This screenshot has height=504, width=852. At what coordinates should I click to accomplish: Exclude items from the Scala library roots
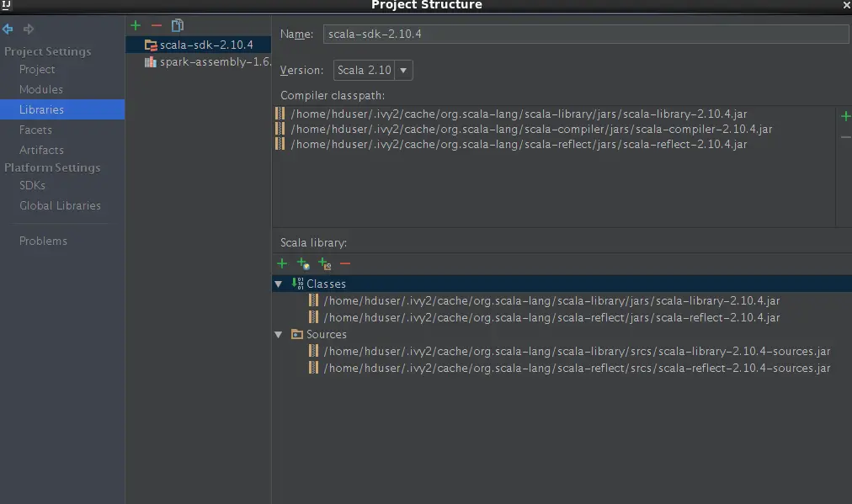coord(324,264)
